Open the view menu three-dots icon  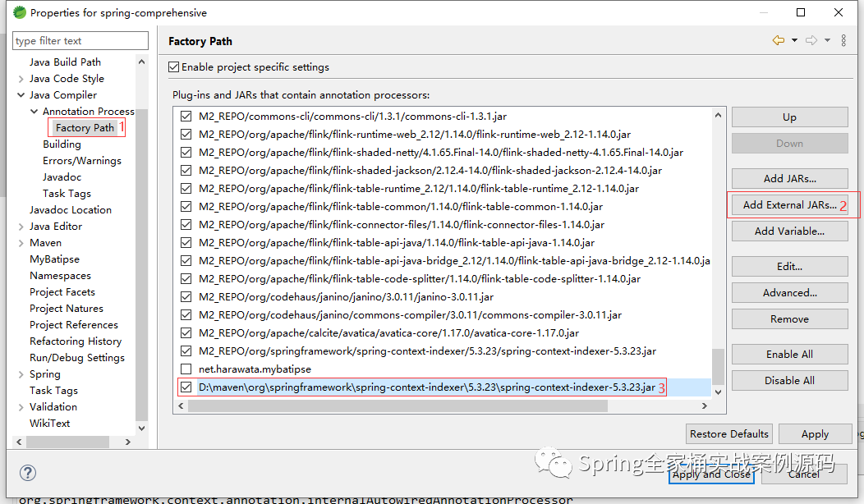(843, 40)
